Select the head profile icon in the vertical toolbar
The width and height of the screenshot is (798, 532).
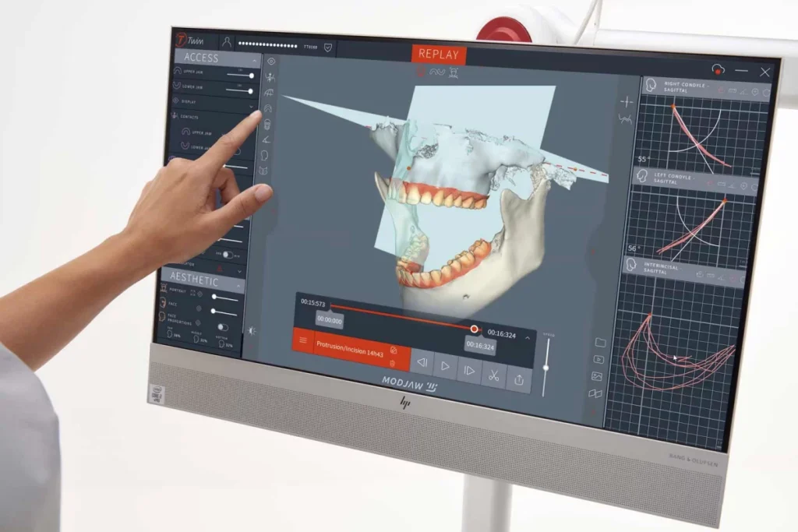[x=265, y=155]
